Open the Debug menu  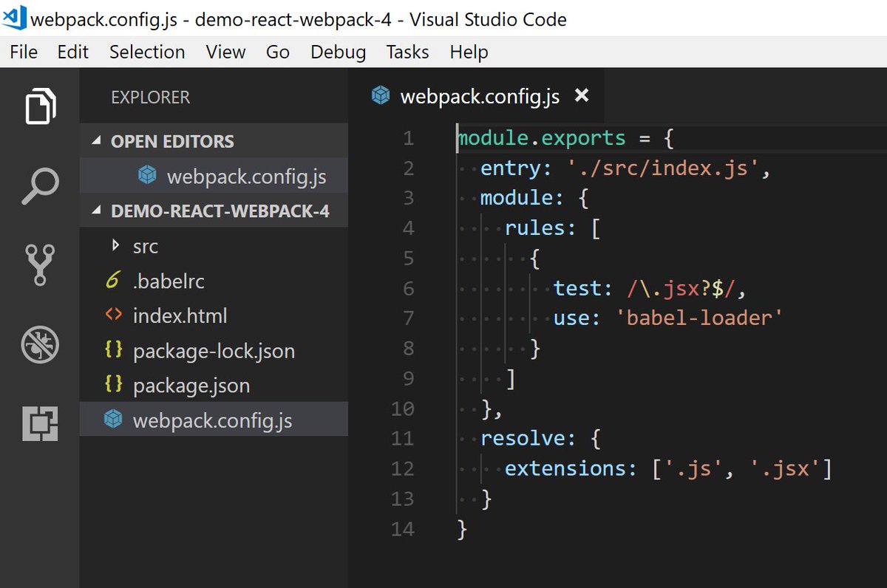[338, 52]
